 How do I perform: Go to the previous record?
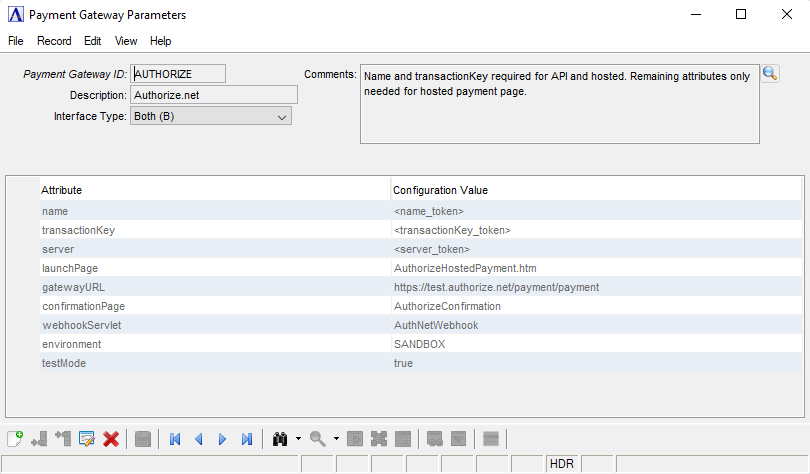[x=199, y=439]
